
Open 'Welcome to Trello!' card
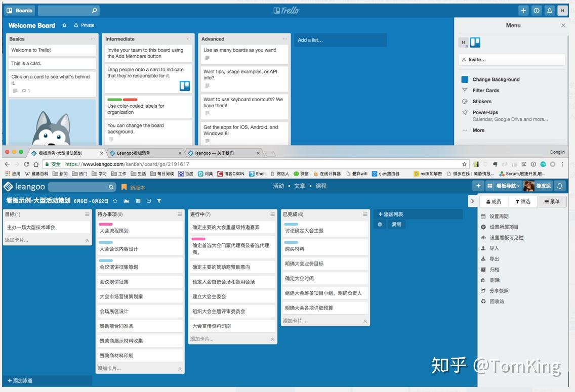pyautogui.click(x=52, y=50)
